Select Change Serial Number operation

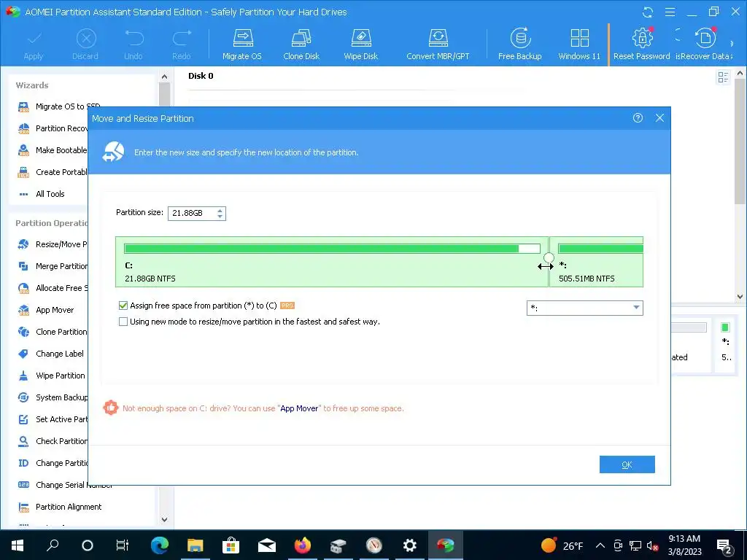65,485
